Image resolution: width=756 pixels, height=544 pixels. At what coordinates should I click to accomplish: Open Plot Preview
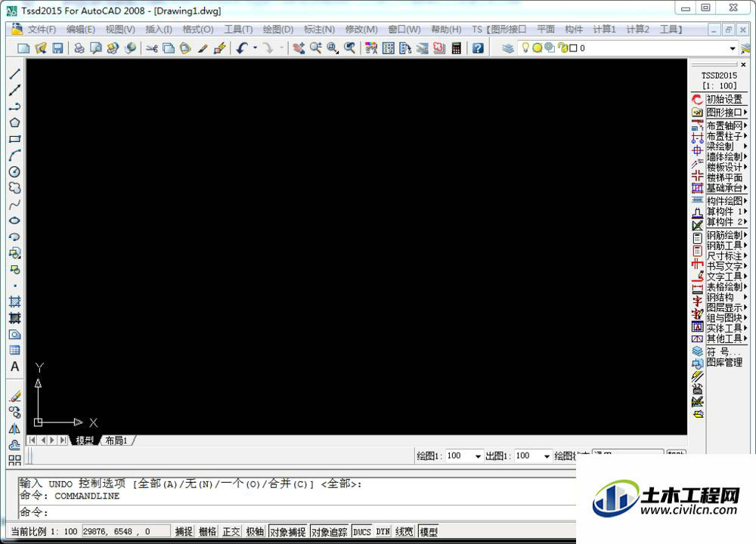point(96,48)
